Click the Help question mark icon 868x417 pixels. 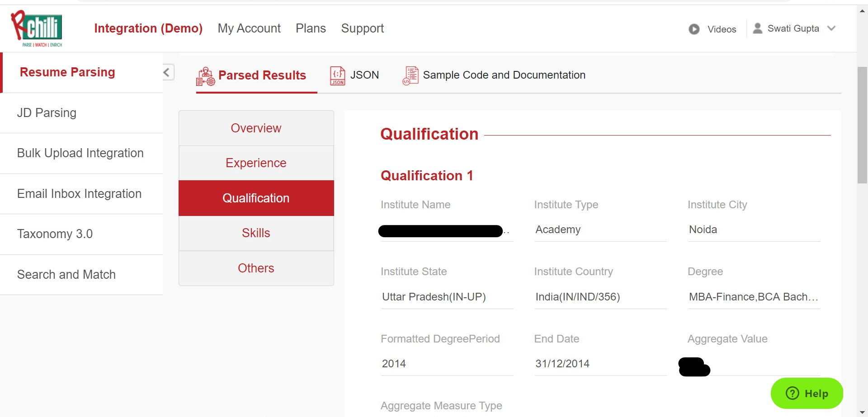pyautogui.click(x=793, y=393)
